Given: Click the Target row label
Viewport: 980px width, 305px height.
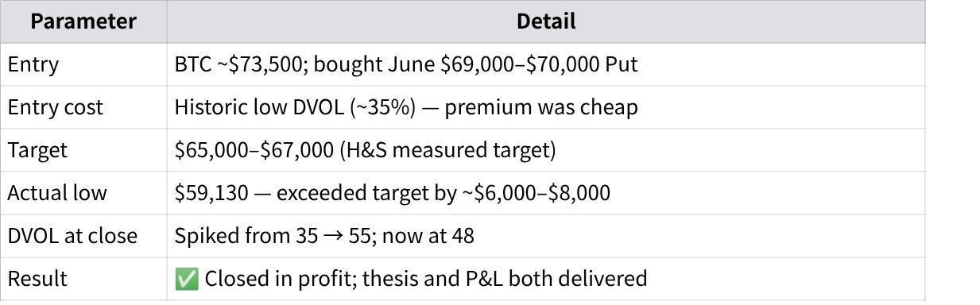Looking at the screenshot, I should (37, 150).
